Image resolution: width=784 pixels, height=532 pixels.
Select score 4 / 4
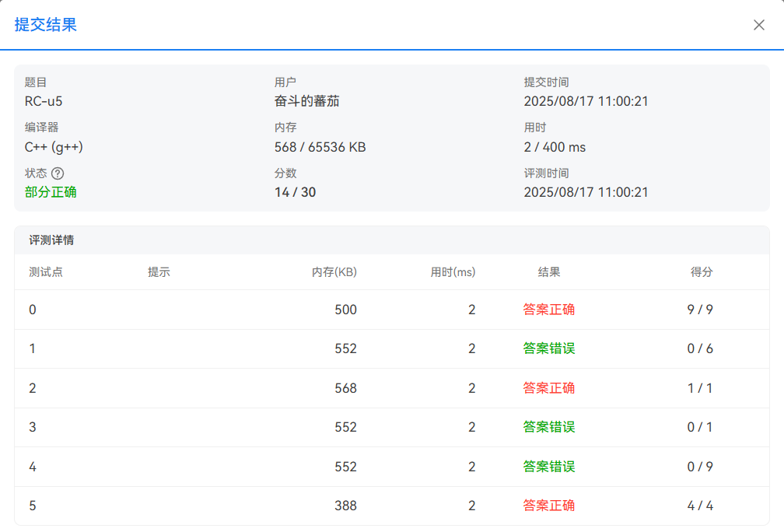click(x=700, y=506)
